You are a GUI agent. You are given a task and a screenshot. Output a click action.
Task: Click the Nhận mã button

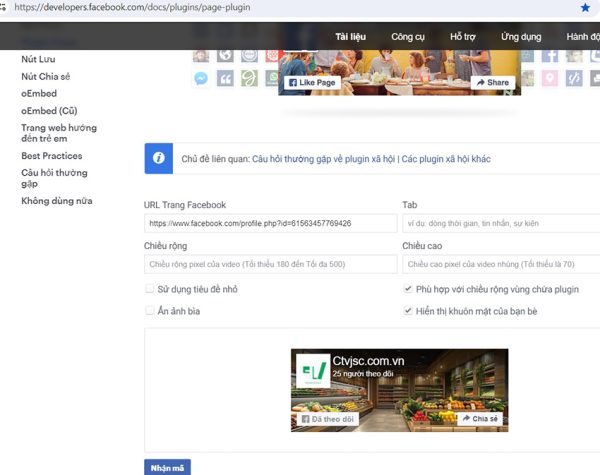coord(167,468)
